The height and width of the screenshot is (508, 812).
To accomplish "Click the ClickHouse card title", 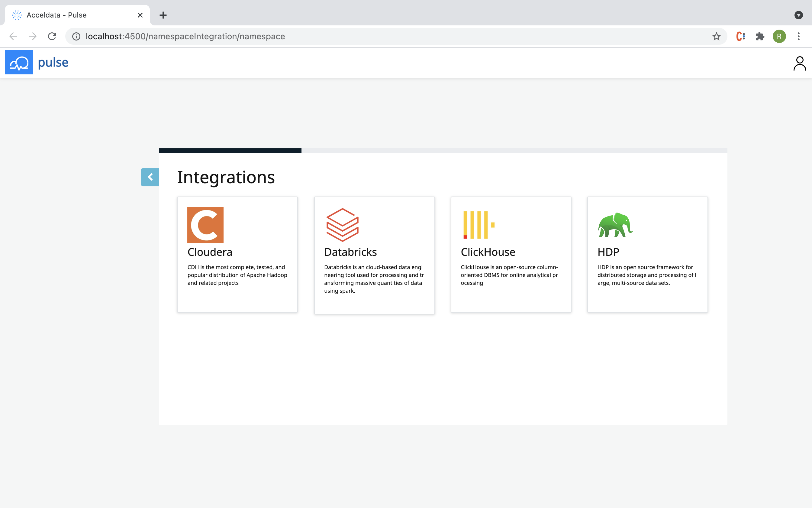I will click(488, 252).
